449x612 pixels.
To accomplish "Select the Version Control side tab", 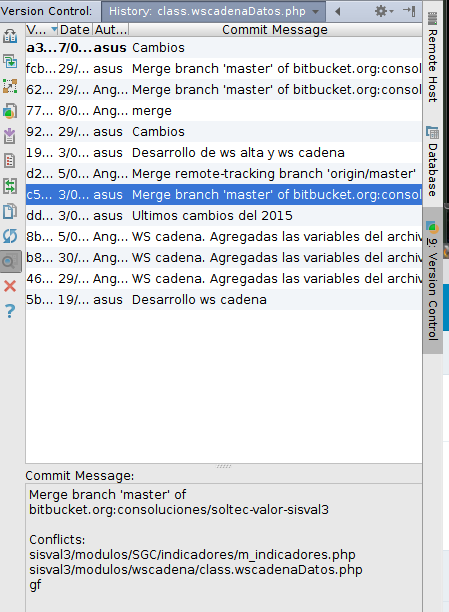I will pyautogui.click(x=432, y=280).
